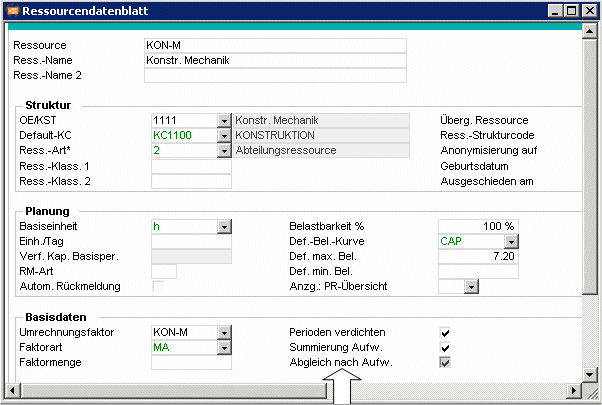The image size is (602, 405).
Task: Click the vertical scrollbar up arrow
Action: click(589, 31)
